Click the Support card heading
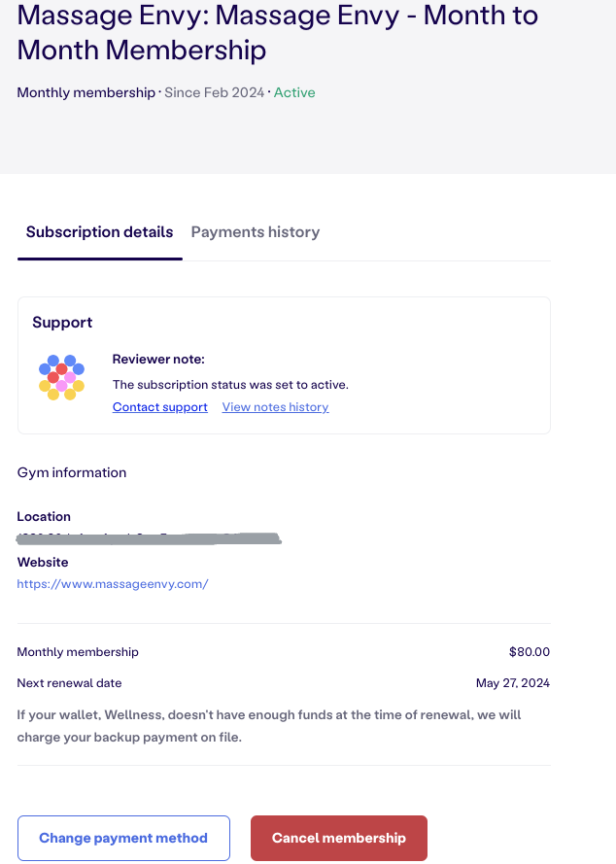Screen dimensions: 616x864 (x=62, y=323)
